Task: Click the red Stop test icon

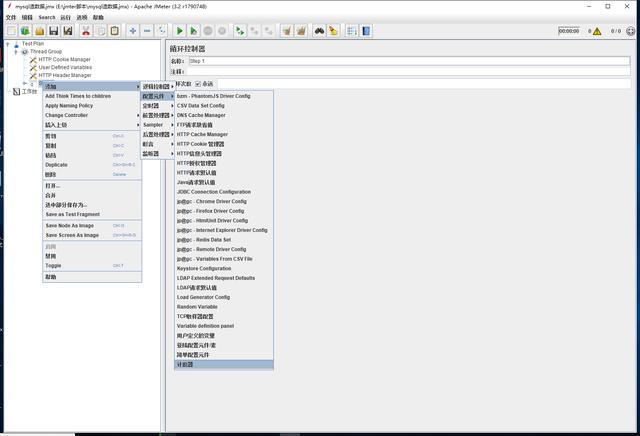Action: point(207,31)
